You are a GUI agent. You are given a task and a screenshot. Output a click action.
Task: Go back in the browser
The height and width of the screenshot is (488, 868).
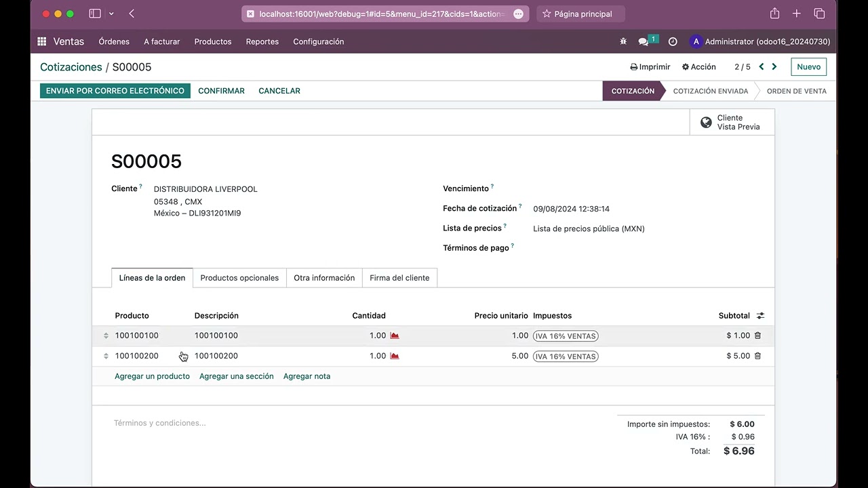(132, 14)
